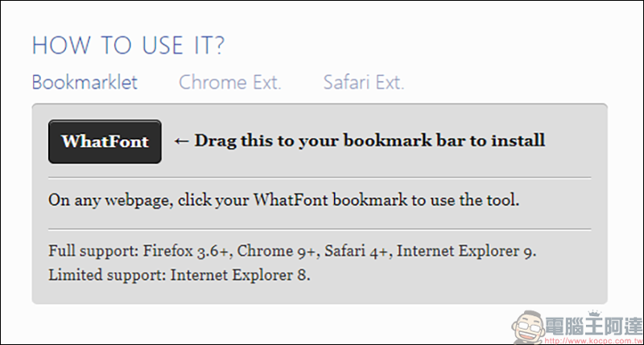The height and width of the screenshot is (345, 644).
Task: Click the 'Limited support: Internet Explorer 8' line
Action: tap(179, 275)
